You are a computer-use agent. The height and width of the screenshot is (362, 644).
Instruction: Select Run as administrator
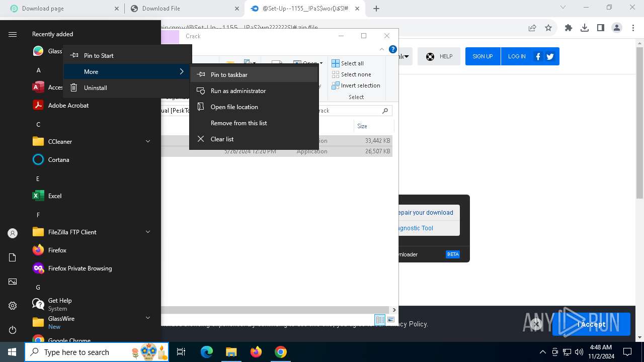click(254, 90)
